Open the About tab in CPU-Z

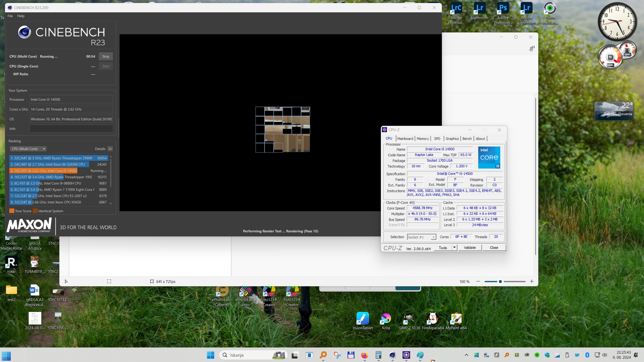coord(480,138)
